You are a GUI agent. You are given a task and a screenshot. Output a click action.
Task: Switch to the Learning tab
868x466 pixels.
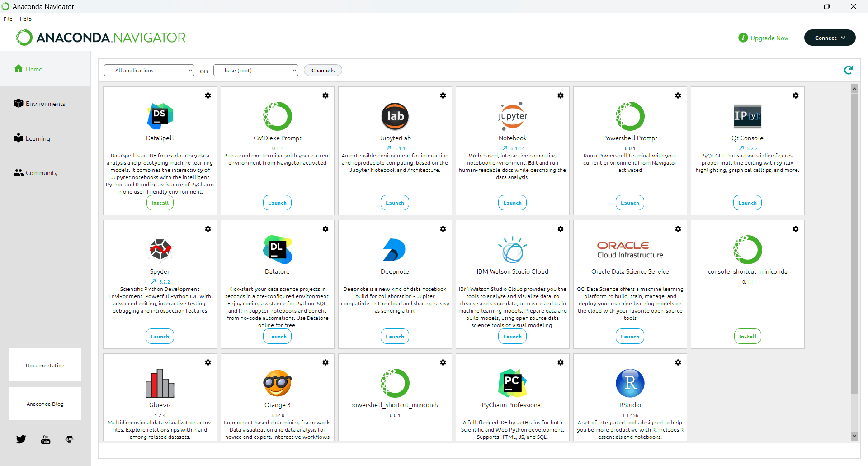[x=38, y=138]
